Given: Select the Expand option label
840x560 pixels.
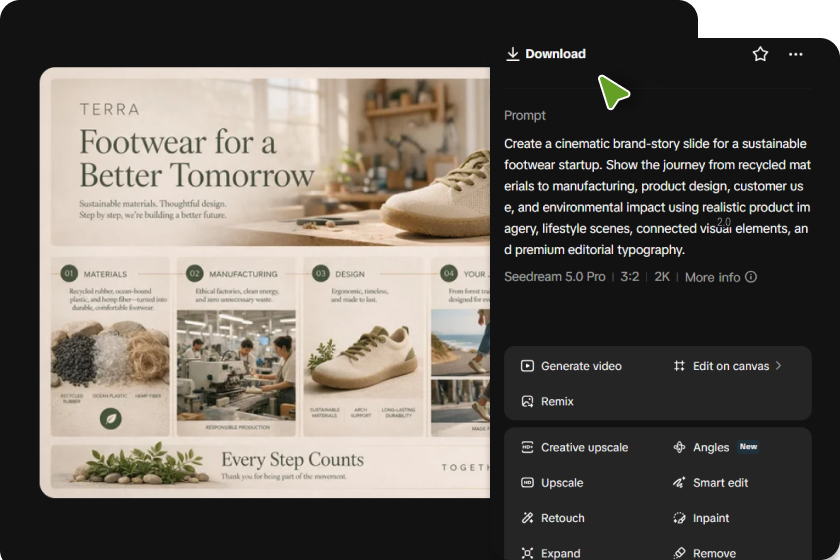Looking at the screenshot, I should coord(560,553).
